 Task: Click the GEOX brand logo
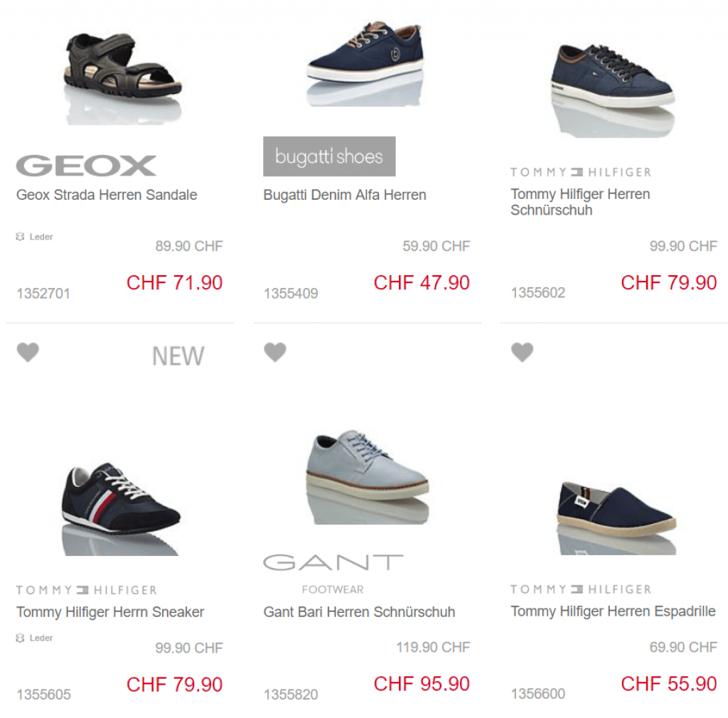pos(86,166)
